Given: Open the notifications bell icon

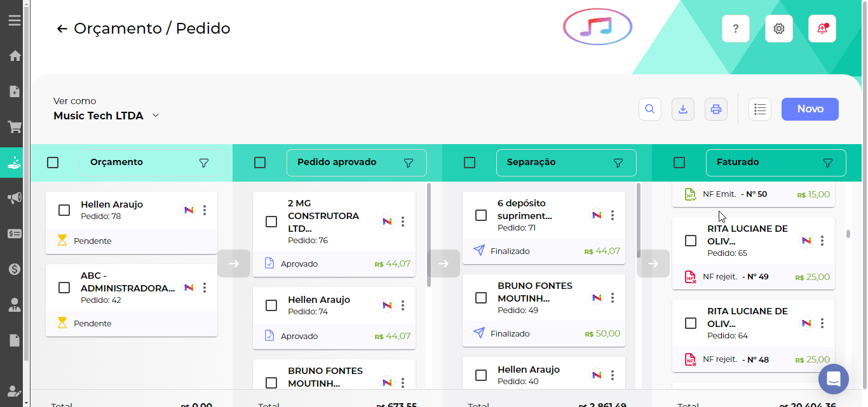Looking at the screenshot, I should coord(822,29).
